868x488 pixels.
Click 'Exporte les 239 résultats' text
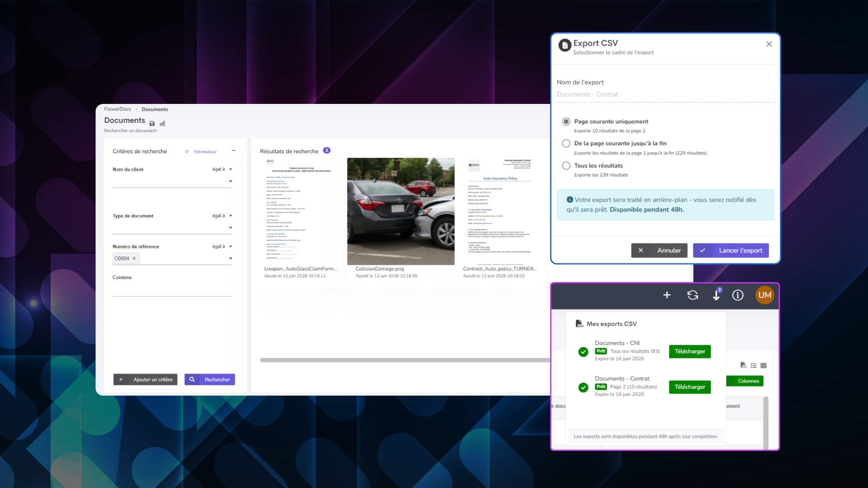pos(601,175)
